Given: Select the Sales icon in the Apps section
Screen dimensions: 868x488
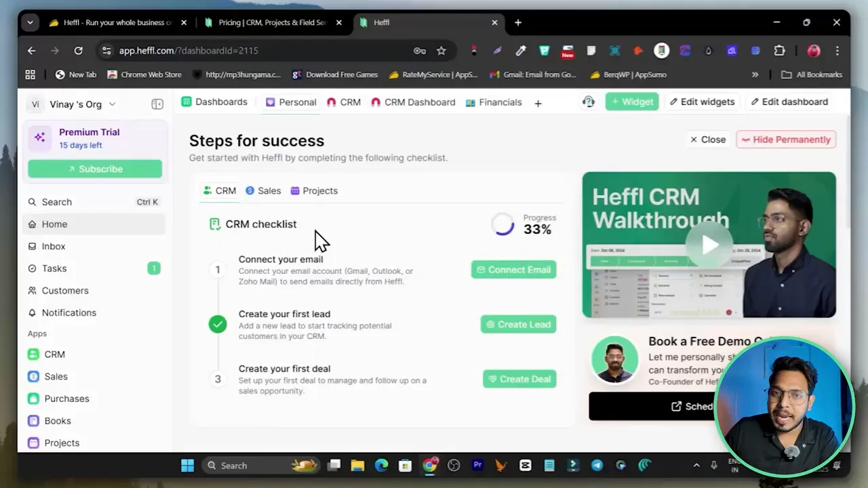Looking at the screenshot, I should (x=34, y=376).
